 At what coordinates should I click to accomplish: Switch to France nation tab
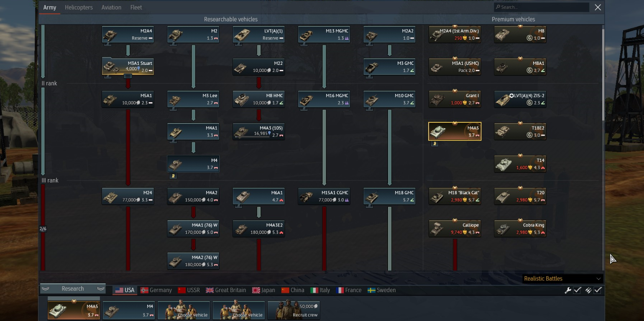pos(349,290)
